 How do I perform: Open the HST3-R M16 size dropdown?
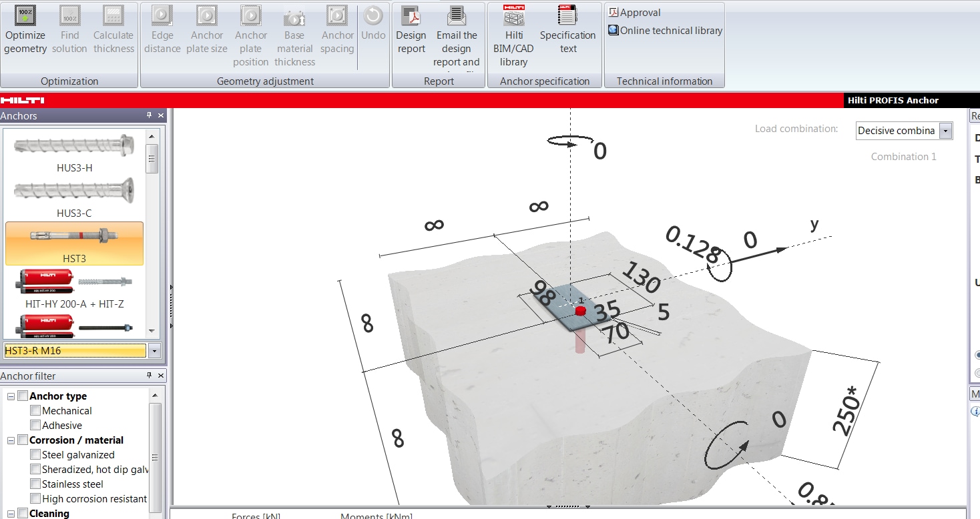pos(155,350)
